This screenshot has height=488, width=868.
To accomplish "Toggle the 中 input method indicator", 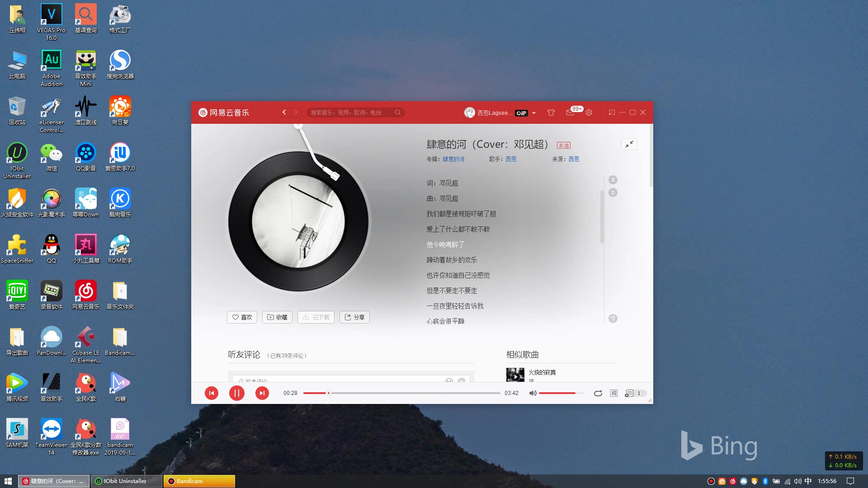I will tap(808, 481).
